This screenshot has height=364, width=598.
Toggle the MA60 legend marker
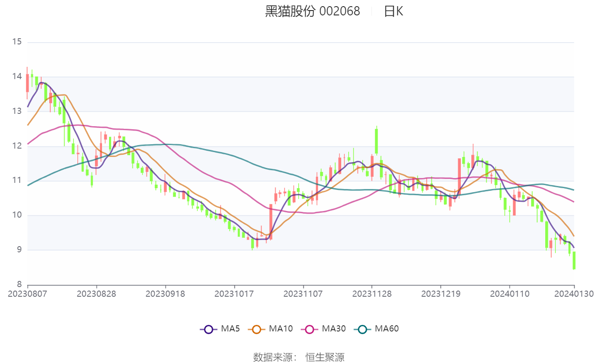pos(362,329)
